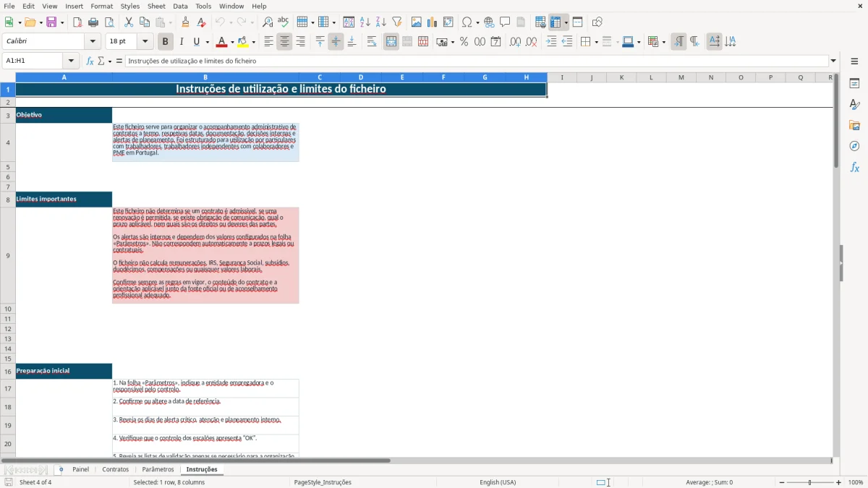Image resolution: width=868 pixels, height=488 pixels.
Task: Open Find & Replace
Action: pos(268,22)
